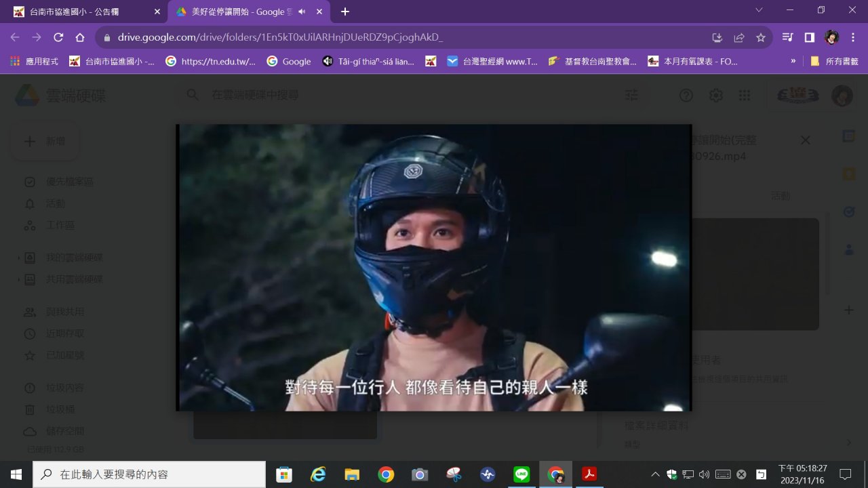
Task: Open the Google apps grid
Action: click(x=745, y=96)
